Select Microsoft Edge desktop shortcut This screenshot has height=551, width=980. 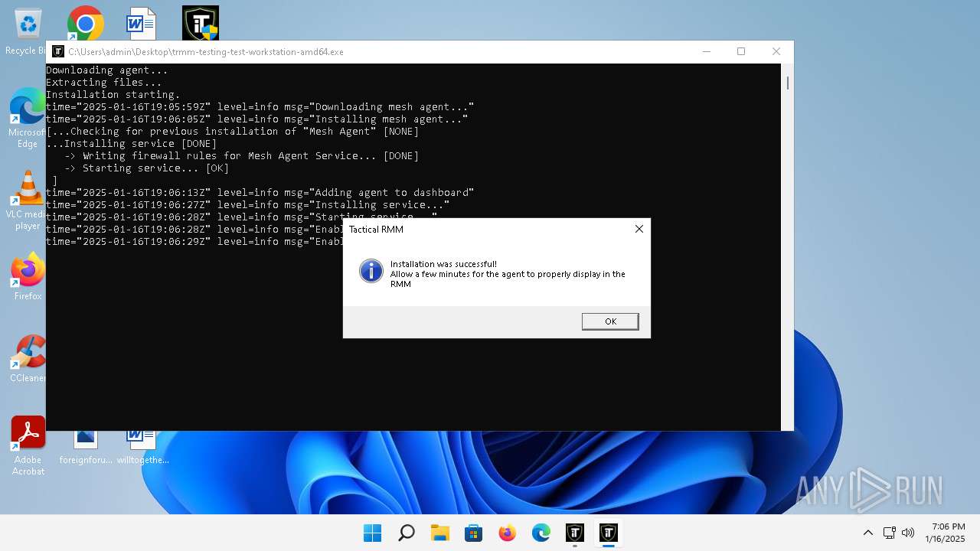click(x=28, y=117)
